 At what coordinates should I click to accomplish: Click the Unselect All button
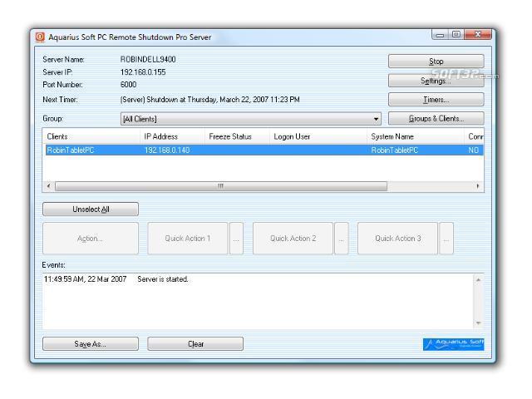[x=91, y=209]
